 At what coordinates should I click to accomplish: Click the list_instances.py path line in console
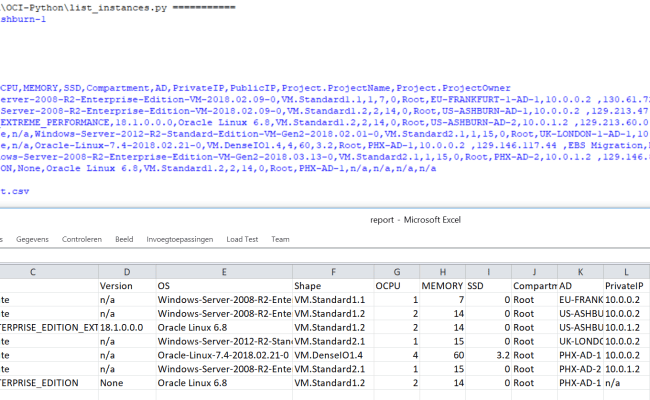coord(118,8)
